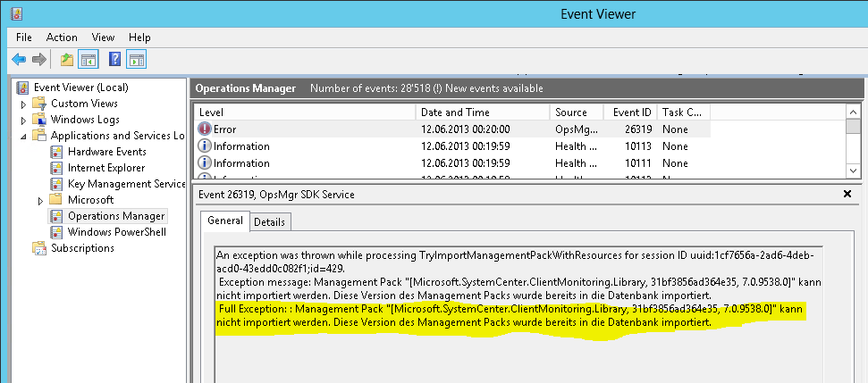The width and height of the screenshot is (868, 383).
Task: Click the Event Viewer (Local) root icon
Action: tap(22, 87)
